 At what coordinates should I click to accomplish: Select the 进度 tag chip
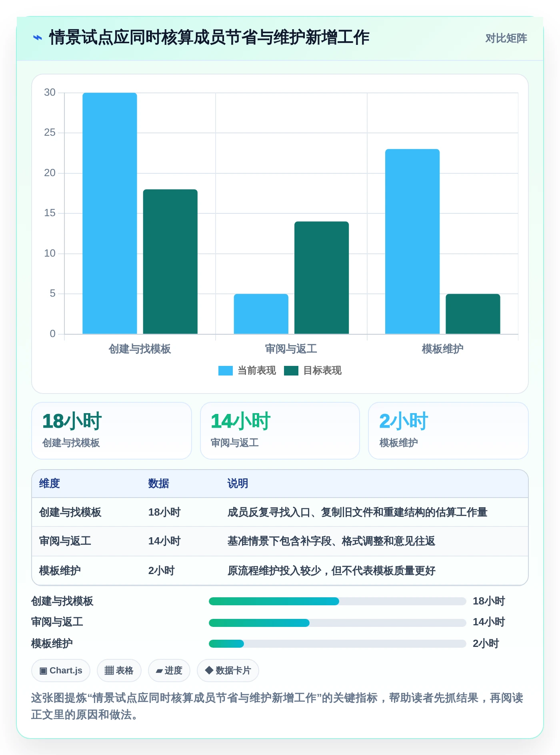coord(169,671)
